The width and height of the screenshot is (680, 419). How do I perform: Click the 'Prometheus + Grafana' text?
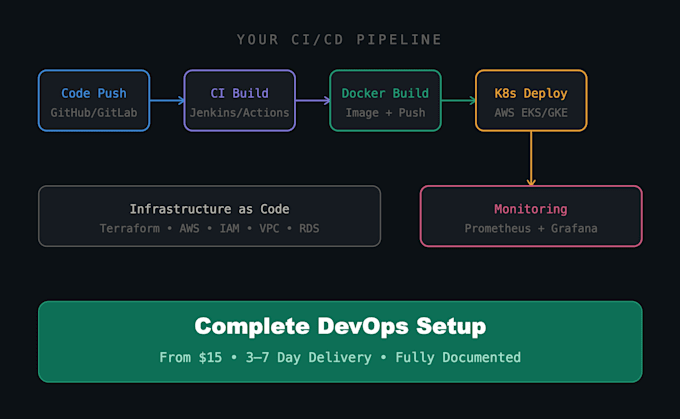531,229
